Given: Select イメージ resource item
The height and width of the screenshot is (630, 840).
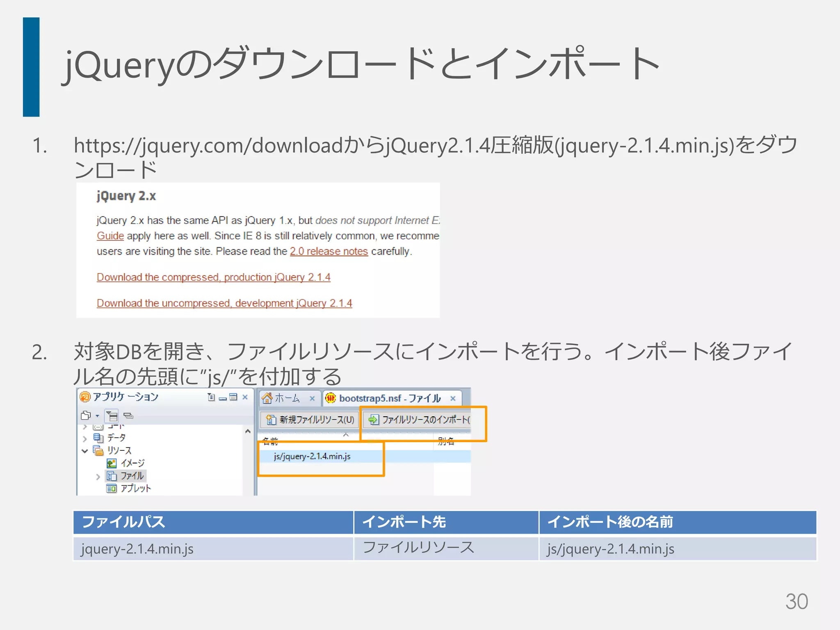Looking at the screenshot, I should [132, 463].
